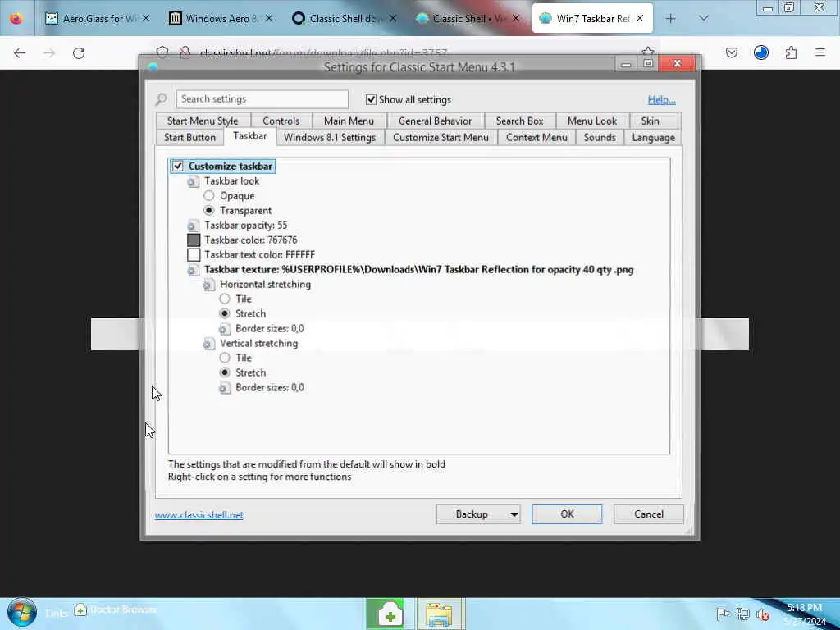Open the Start Menu Style tab
The width and height of the screenshot is (840, 630).
(203, 121)
